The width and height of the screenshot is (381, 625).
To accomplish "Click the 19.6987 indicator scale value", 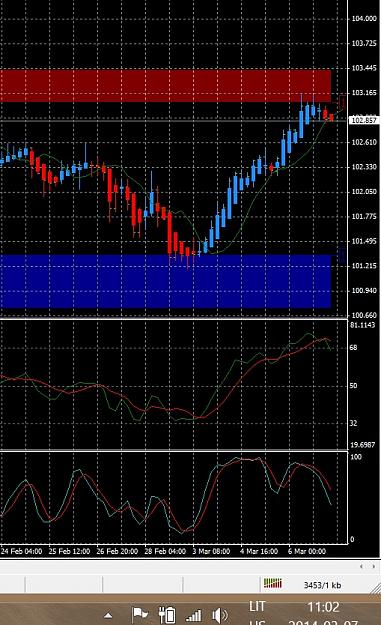I will pyautogui.click(x=363, y=444).
